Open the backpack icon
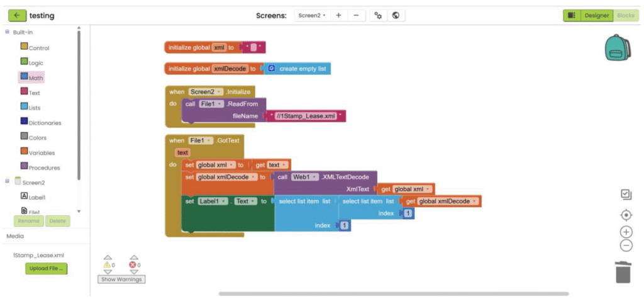The image size is (644, 301). pos(617,48)
